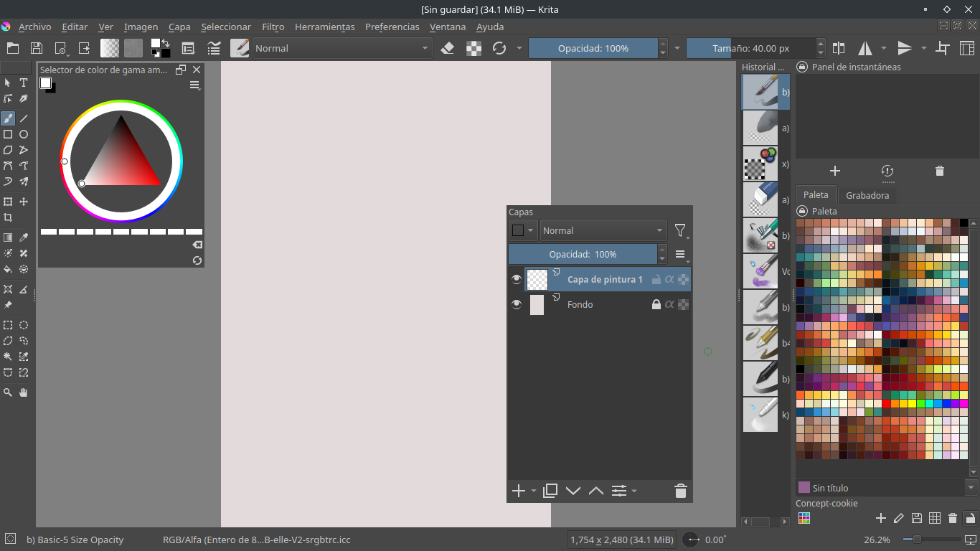
Task: Toggle visibility of the Fondo layer
Action: tap(517, 304)
